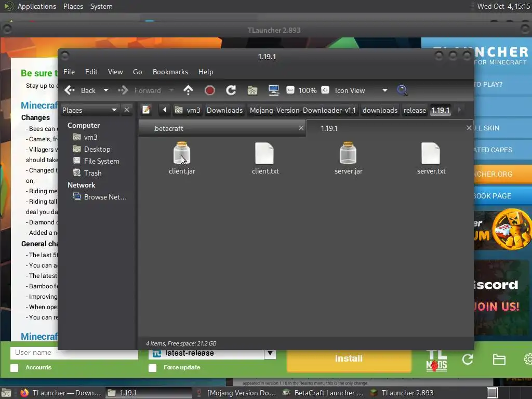Screen dimensions: 532x399
Task: Switch to the 1.19.1 tab
Action: coord(390,128)
